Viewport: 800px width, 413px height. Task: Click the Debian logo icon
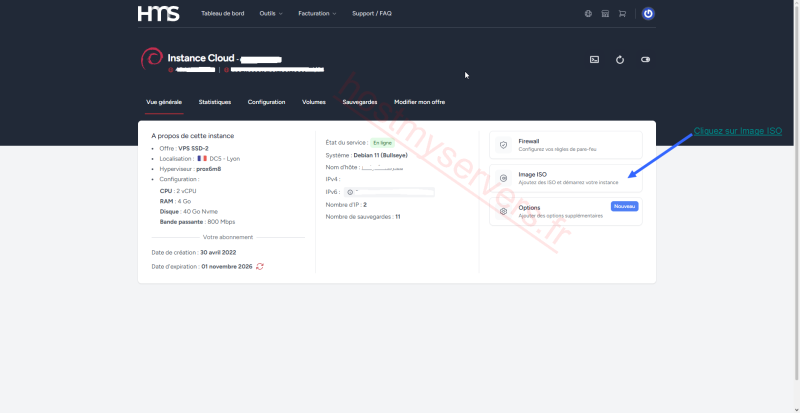pos(152,59)
